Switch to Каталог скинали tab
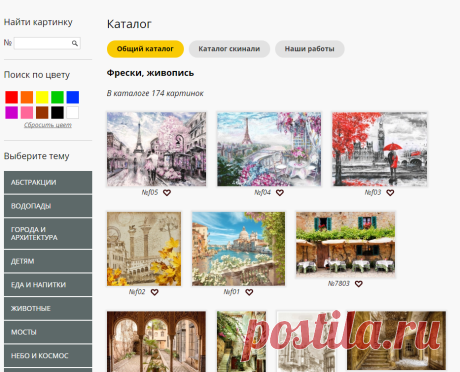 coord(229,49)
